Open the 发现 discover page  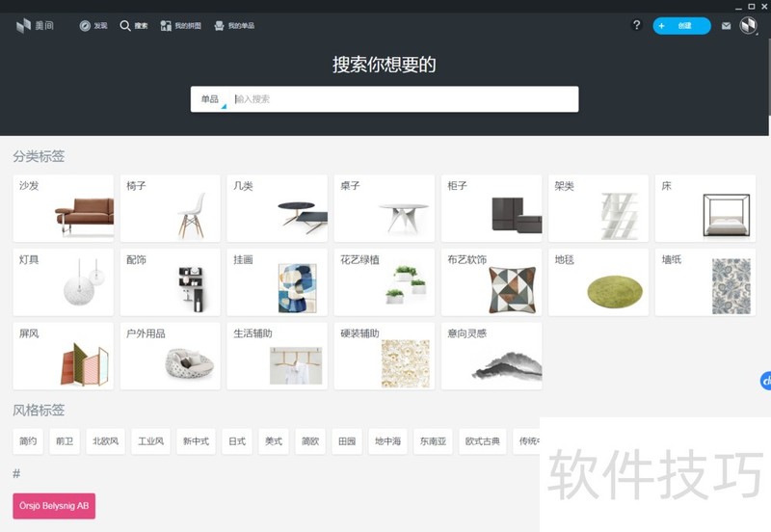93,26
